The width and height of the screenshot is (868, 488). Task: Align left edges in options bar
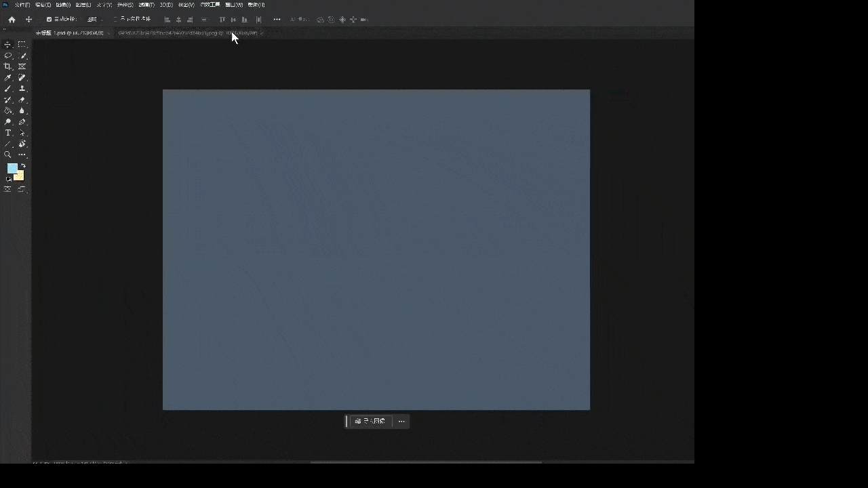(x=167, y=20)
